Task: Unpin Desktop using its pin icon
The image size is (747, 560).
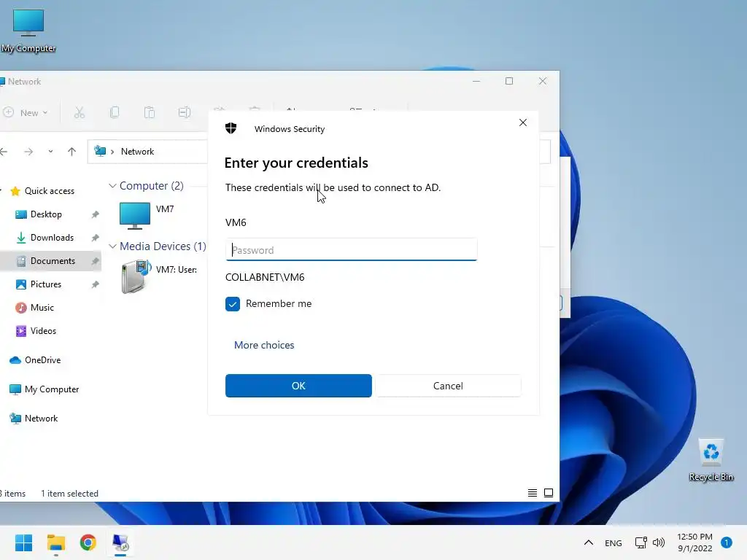Action: [96, 214]
